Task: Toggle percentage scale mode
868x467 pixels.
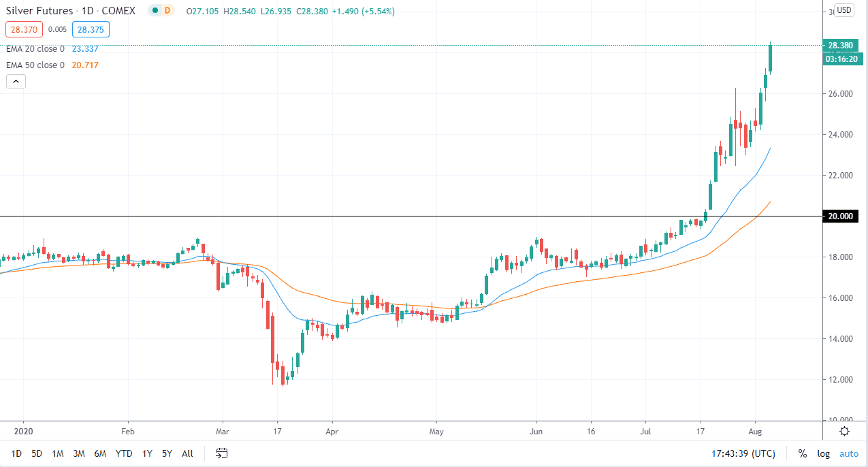Action: [x=803, y=453]
